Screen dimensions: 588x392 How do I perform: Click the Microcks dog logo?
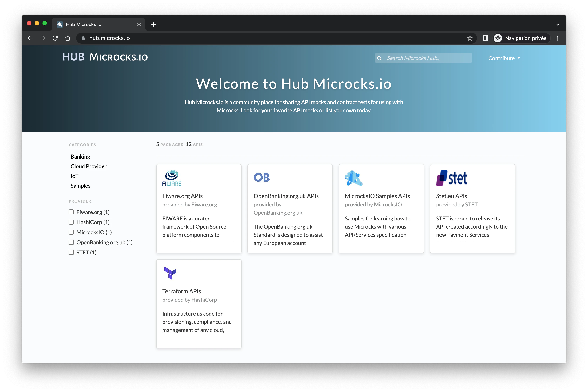(x=353, y=178)
